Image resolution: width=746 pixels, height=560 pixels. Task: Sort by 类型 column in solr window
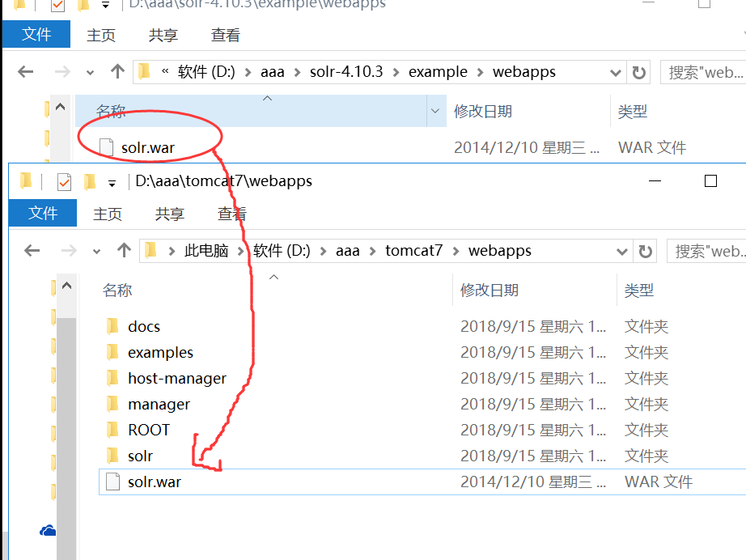click(x=632, y=112)
